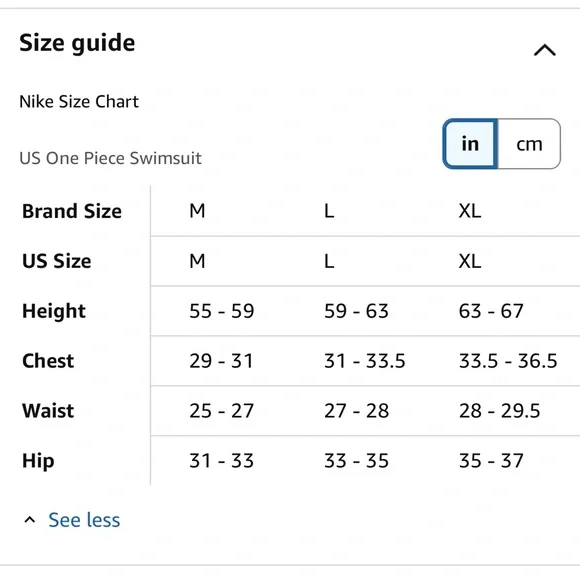Click the Chest row label
The height and width of the screenshot is (580, 580).
[x=48, y=361]
